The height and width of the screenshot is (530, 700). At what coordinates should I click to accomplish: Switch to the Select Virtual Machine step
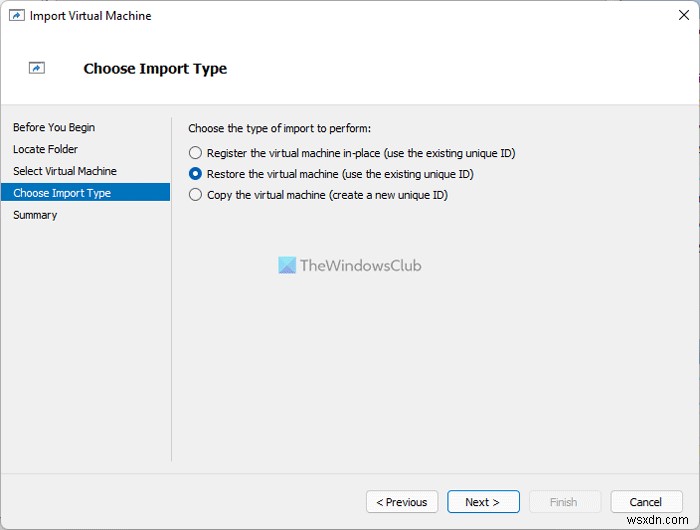(x=65, y=171)
